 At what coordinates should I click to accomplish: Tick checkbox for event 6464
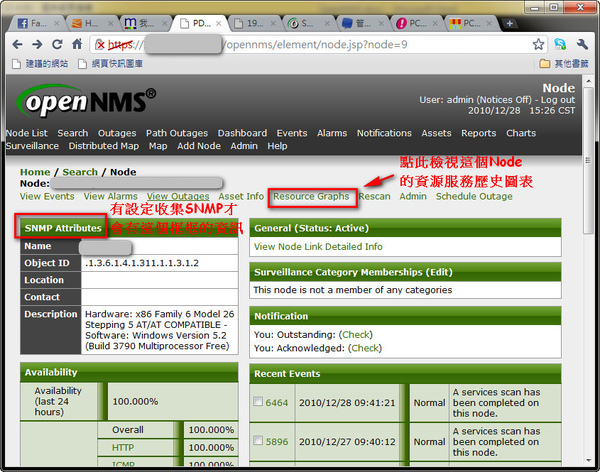[x=258, y=401]
